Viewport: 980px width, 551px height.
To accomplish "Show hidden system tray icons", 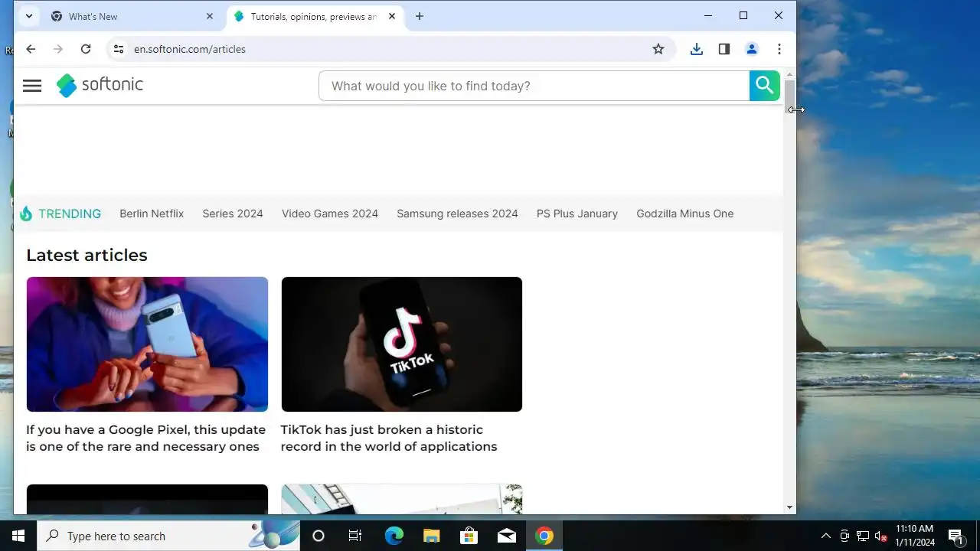I will (825, 536).
